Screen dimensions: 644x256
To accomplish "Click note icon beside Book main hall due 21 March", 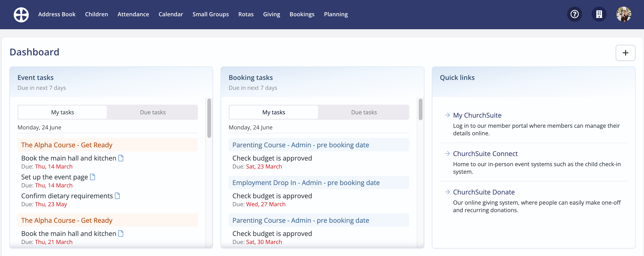I will click(x=121, y=234).
